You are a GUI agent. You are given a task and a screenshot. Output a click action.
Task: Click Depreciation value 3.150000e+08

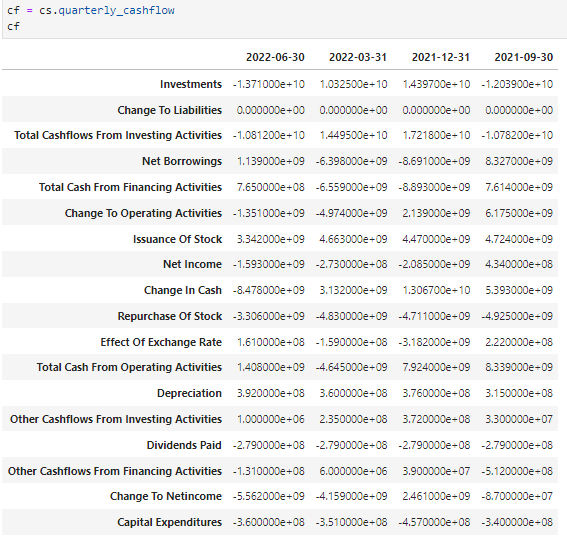519,393
